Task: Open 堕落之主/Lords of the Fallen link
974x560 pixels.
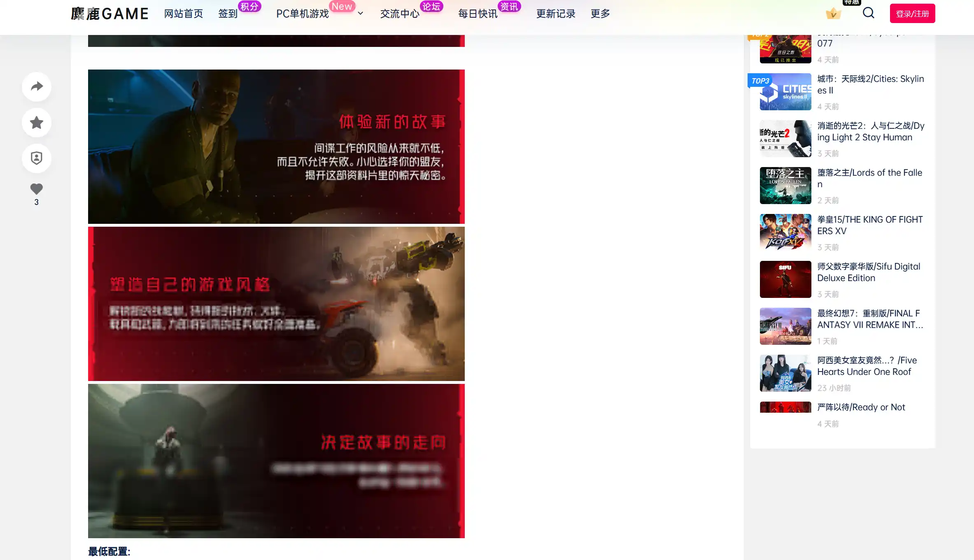Action: [x=870, y=178]
